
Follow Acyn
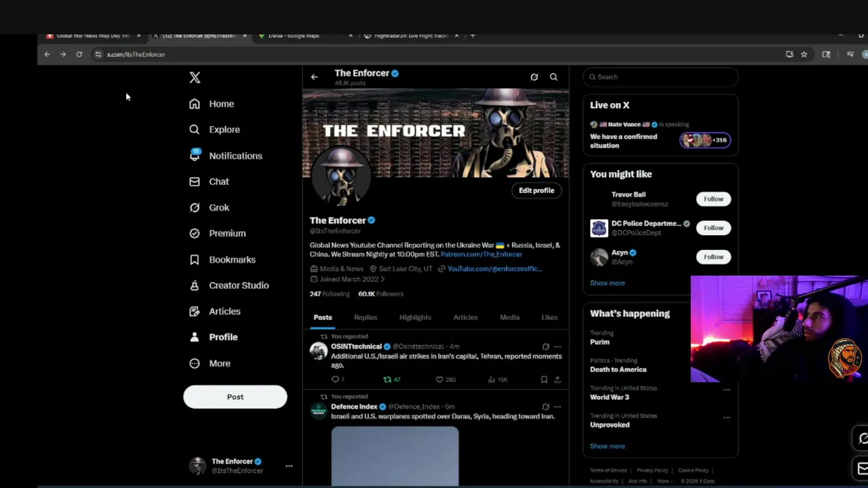[713, 257]
